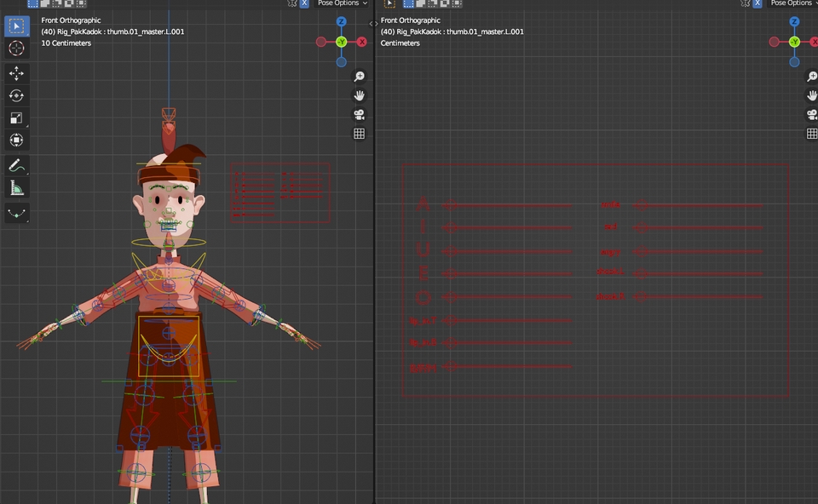Activate the Transform tool

point(16,141)
